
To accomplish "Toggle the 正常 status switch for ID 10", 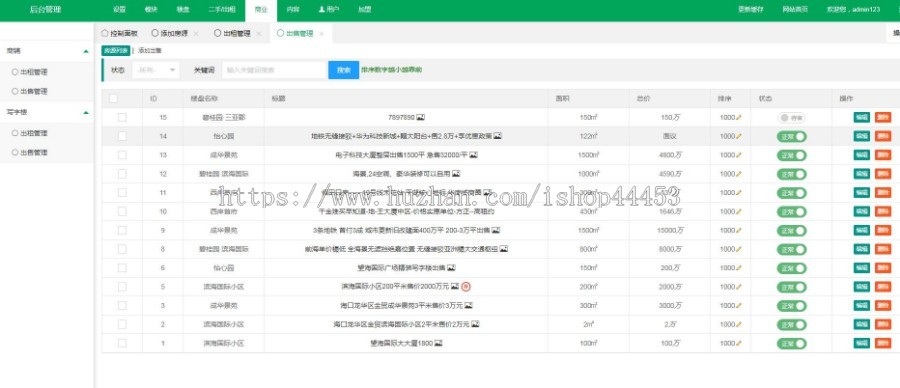I will (791, 212).
